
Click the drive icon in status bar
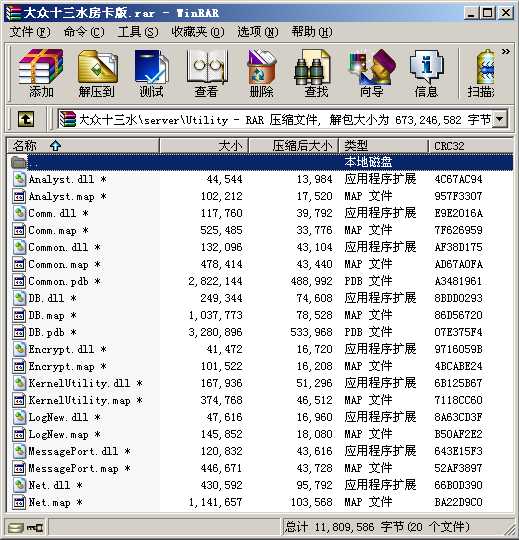(x=16, y=527)
